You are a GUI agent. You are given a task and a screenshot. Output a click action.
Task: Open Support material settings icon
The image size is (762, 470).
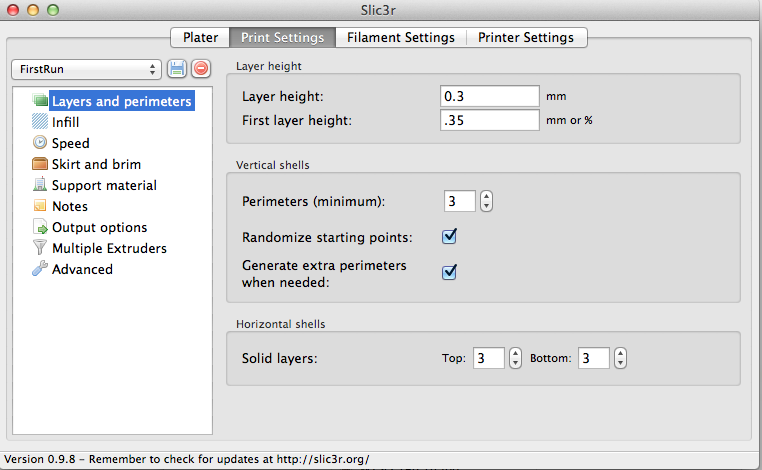pyautogui.click(x=40, y=185)
